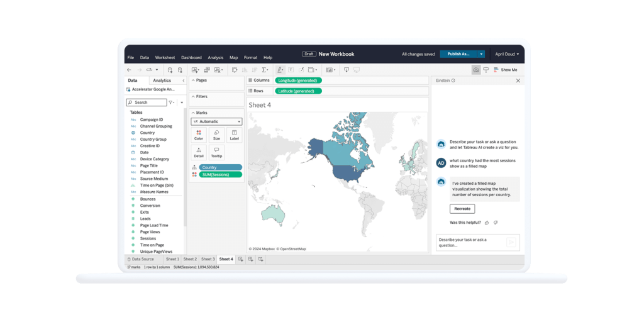Screen dimensions: 644x322
Task: Open the Detail marks card
Action: click(x=199, y=152)
